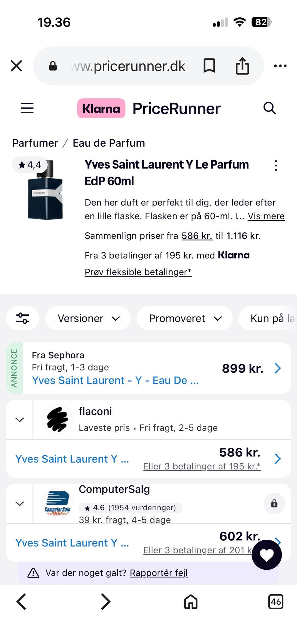Open product options vertical dots menu
Screen dimensions: 297x644
(276, 166)
